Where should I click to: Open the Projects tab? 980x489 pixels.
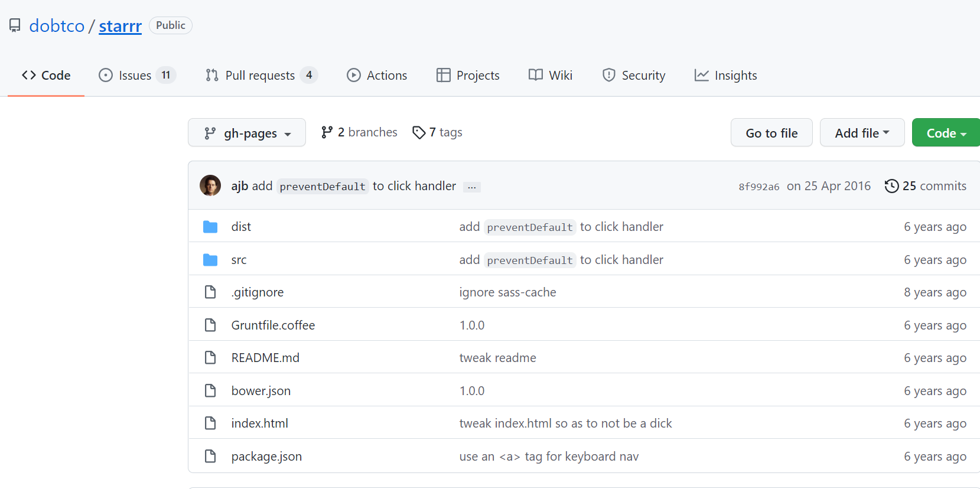468,75
